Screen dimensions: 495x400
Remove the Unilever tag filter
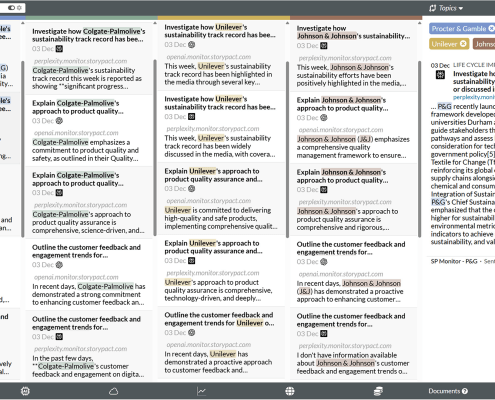463,44
